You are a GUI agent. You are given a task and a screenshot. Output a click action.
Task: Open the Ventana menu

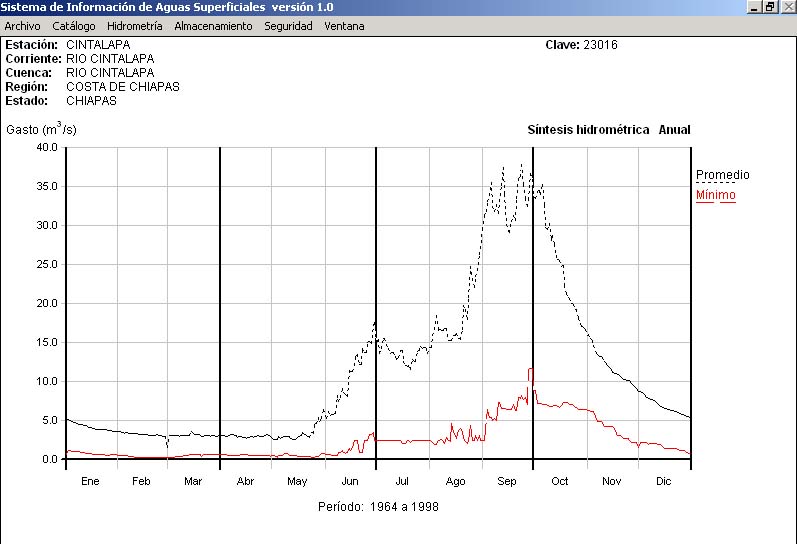344,26
